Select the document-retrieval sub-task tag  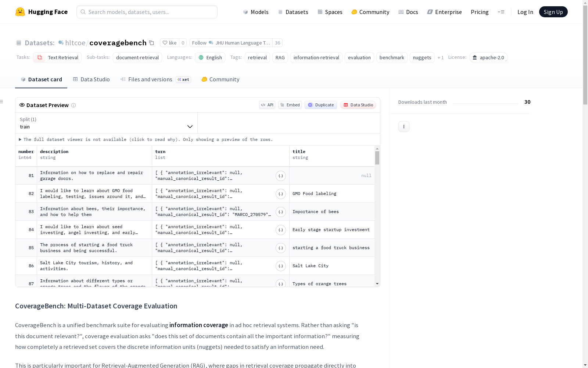tap(137, 57)
